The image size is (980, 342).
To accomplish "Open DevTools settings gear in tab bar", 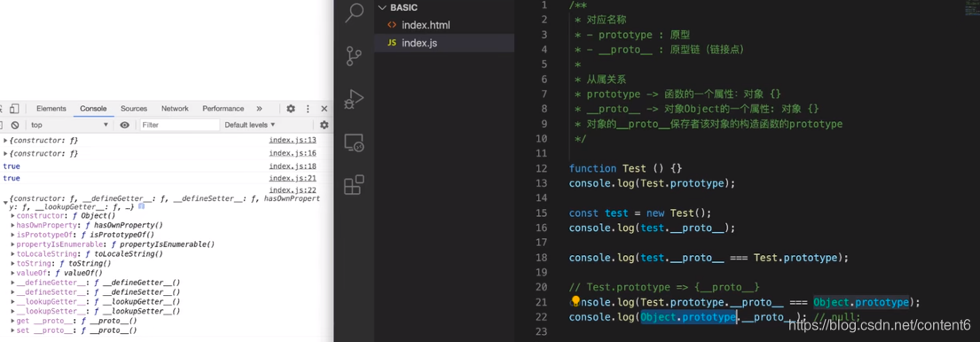I will (x=291, y=109).
